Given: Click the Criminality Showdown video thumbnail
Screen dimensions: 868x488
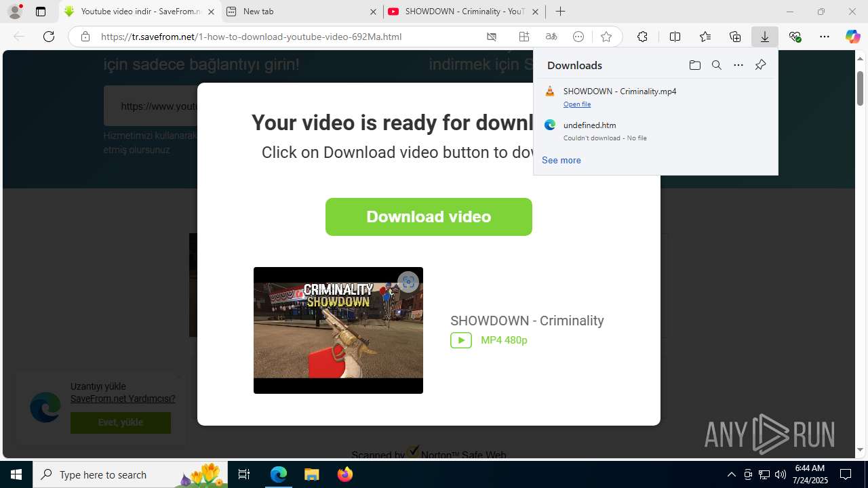Looking at the screenshot, I should pos(338,330).
